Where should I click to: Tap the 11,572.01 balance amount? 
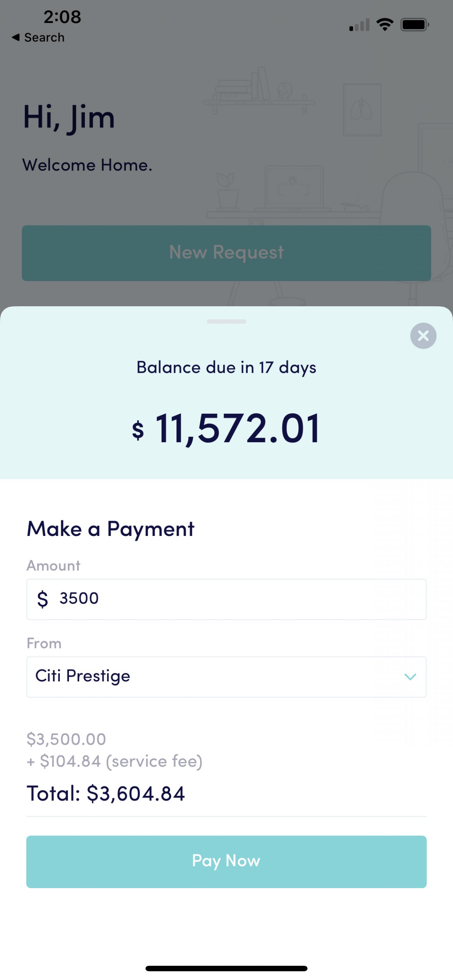pos(237,428)
